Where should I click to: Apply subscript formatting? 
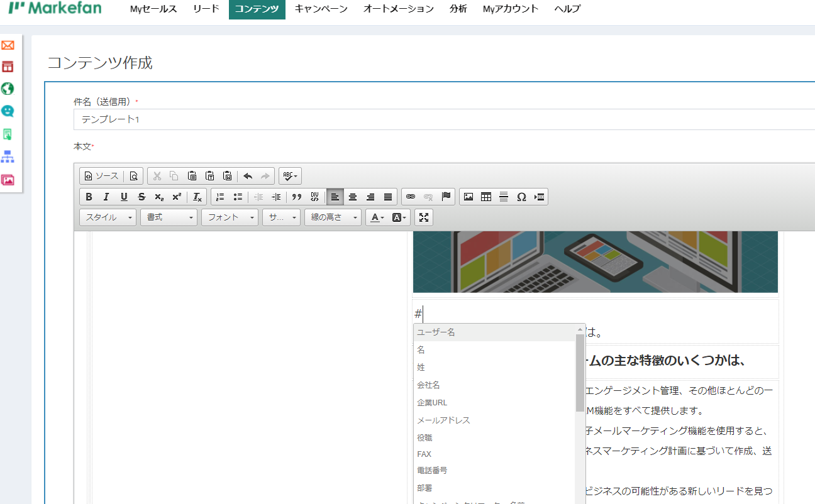tap(159, 197)
